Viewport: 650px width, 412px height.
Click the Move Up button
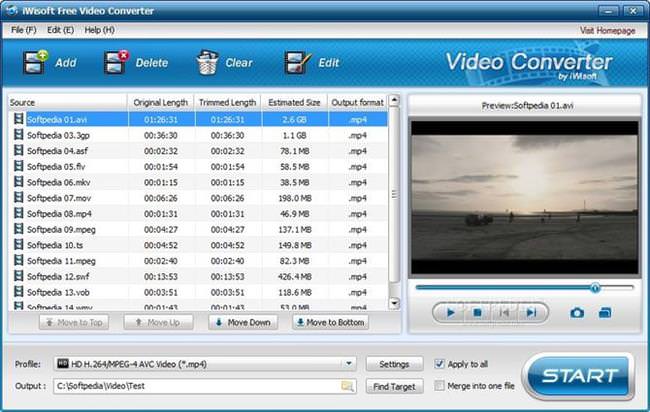click(158, 322)
